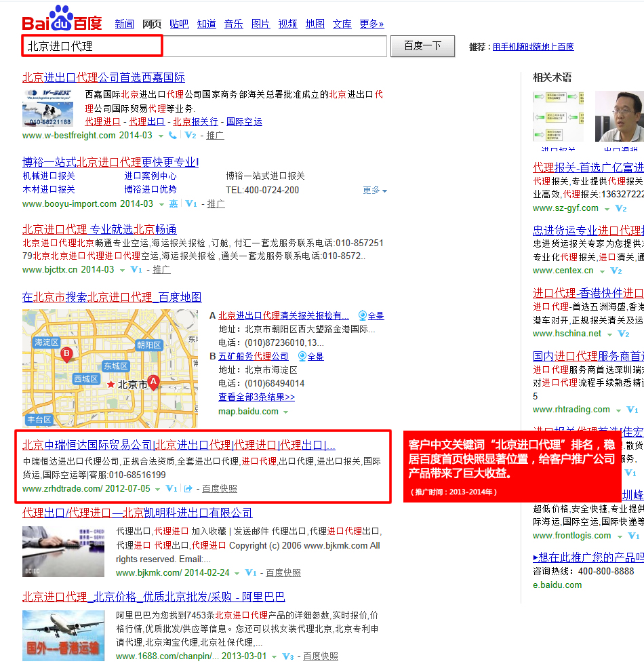Image resolution: width=644 pixels, height=670 pixels.
Task: Switch to the 地图 search tab
Action: (315, 24)
